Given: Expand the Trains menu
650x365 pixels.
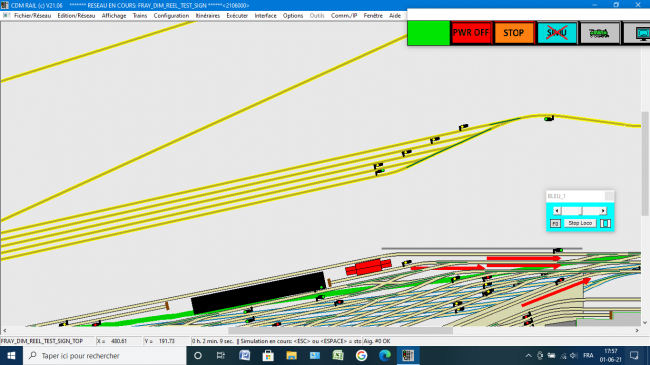Looking at the screenshot, I should point(140,15).
